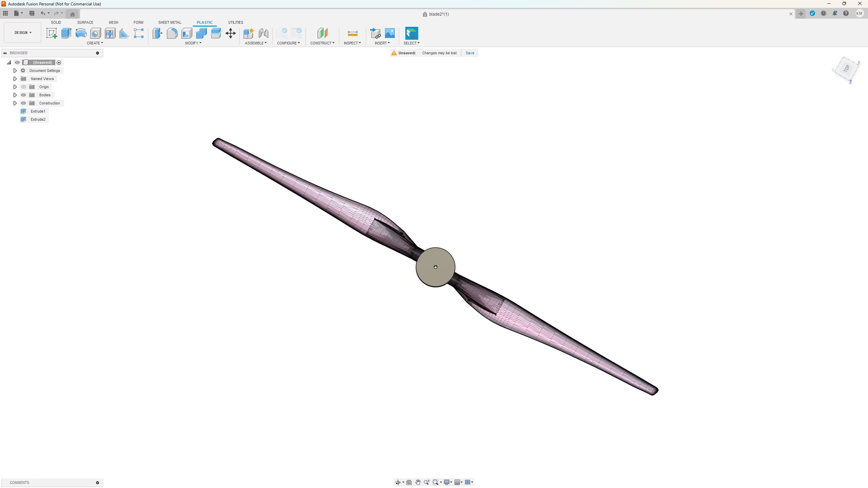Expand the Named Views node
868x488 pixels.
[15, 79]
